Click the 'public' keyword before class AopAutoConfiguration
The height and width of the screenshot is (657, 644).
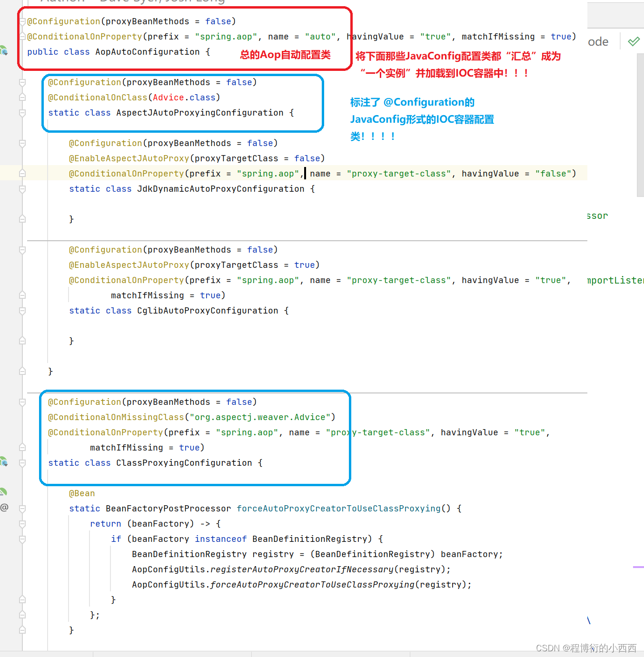pyautogui.click(x=43, y=52)
